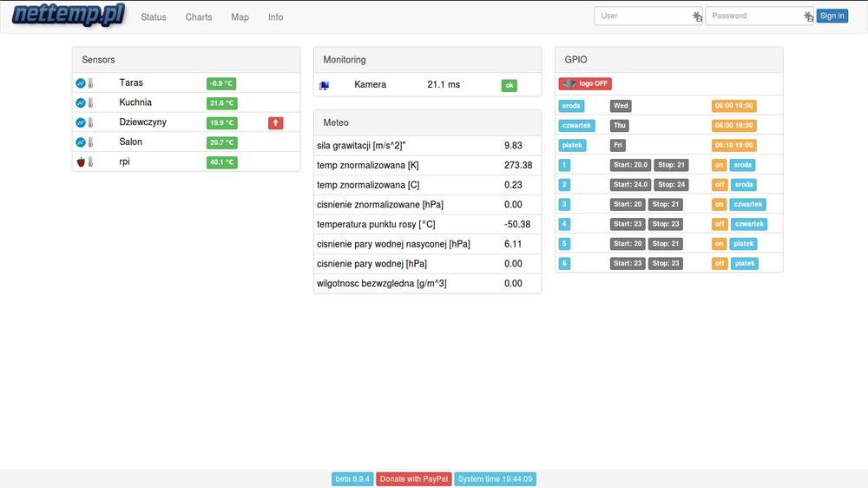Click the piatek tag in GPIO row 6
This screenshot has width=868, height=488.
pos(745,263)
